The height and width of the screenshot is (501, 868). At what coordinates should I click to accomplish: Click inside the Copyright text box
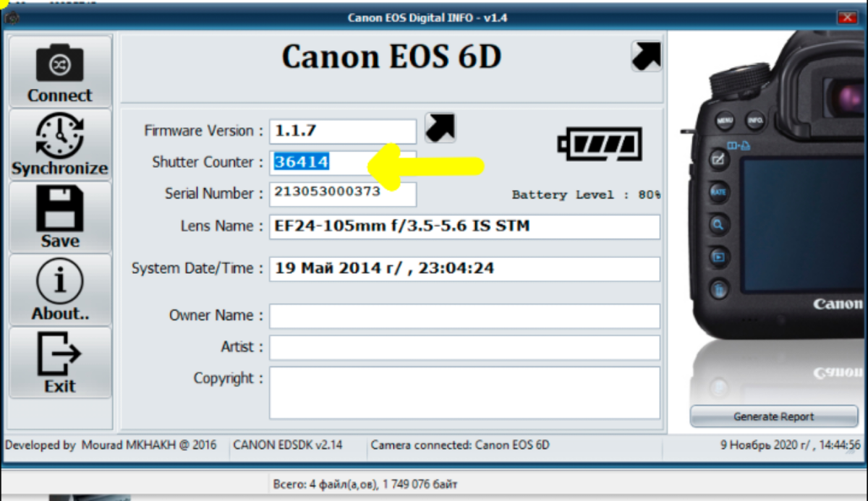click(x=464, y=393)
